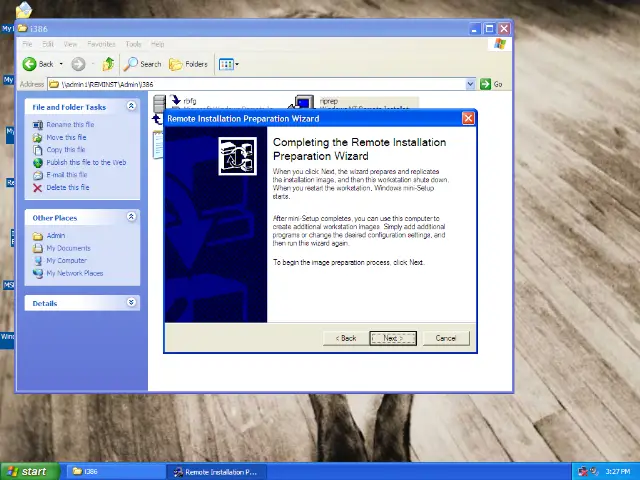This screenshot has height=480, width=640.
Task: Open the Edit menu
Action: click(x=48, y=44)
